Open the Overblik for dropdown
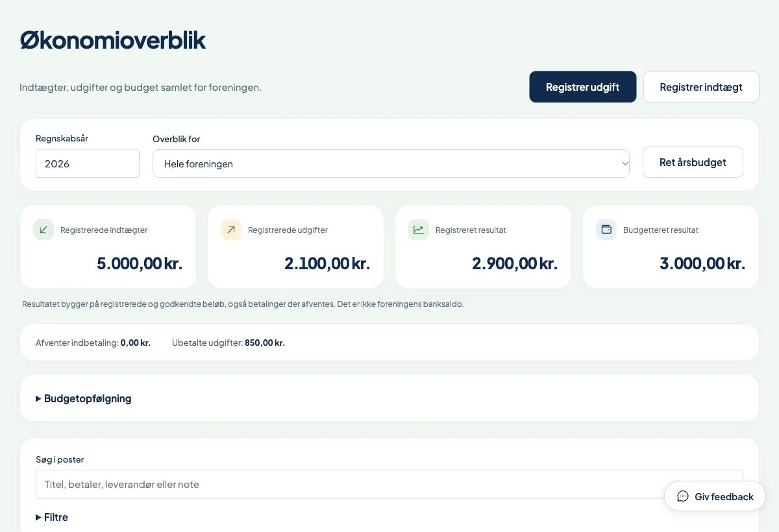This screenshot has height=532, width=779. 391,163
